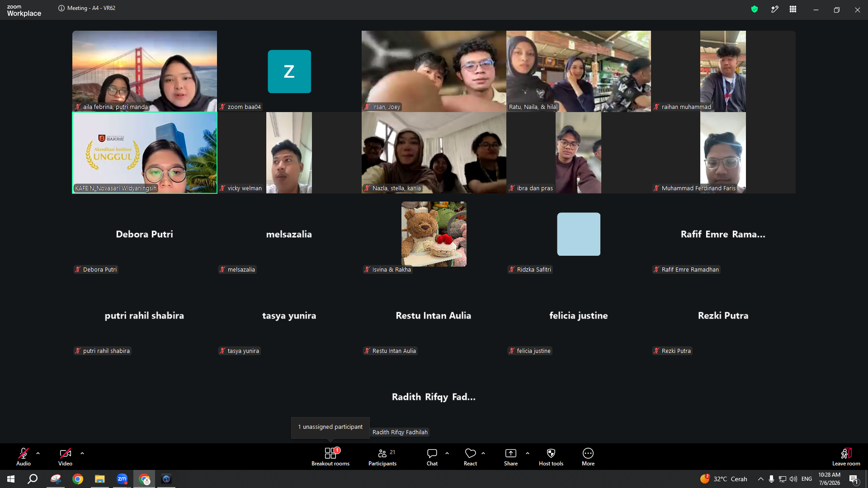Click the unassigned participant tooltip
Image resolution: width=868 pixels, height=488 pixels.
point(330,427)
